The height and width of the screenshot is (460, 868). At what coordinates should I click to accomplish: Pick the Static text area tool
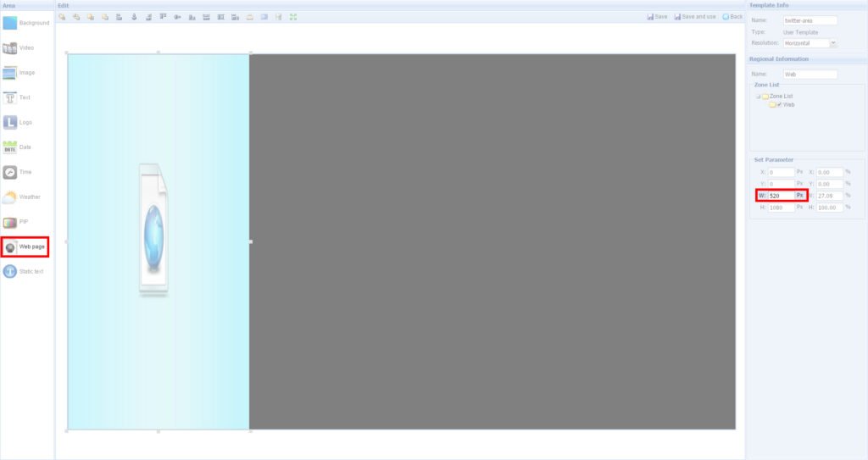point(25,272)
